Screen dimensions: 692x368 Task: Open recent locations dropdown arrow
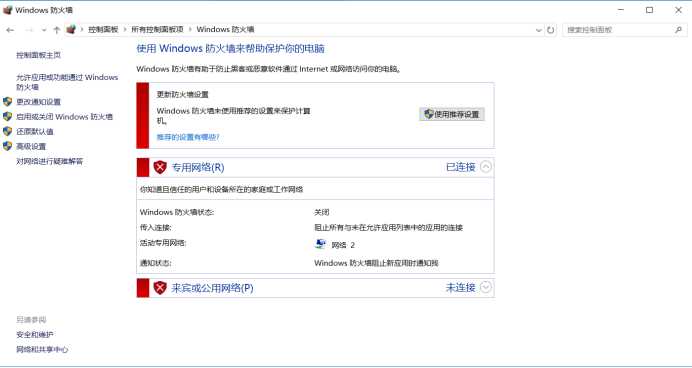click(x=44, y=30)
